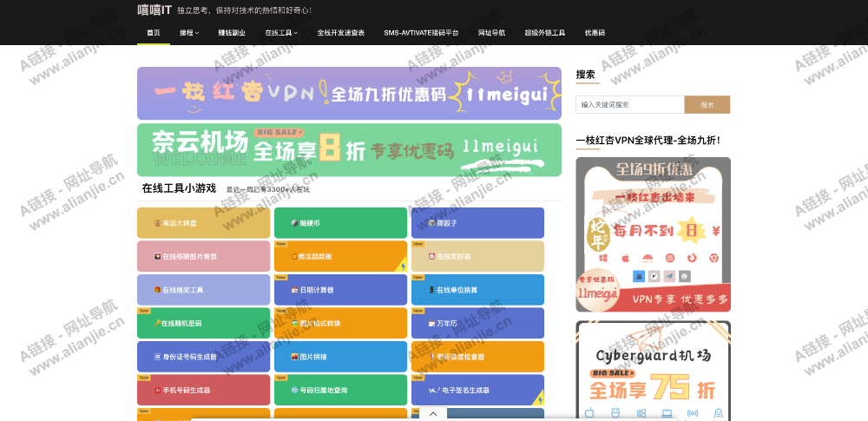
Task: Open the 在线抽奖工具 card
Action: click(x=204, y=290)
